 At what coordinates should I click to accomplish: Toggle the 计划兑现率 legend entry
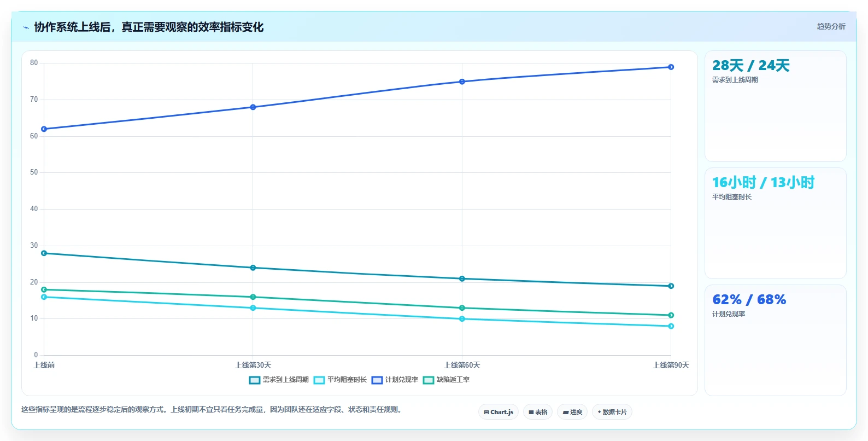click(395, 380)
